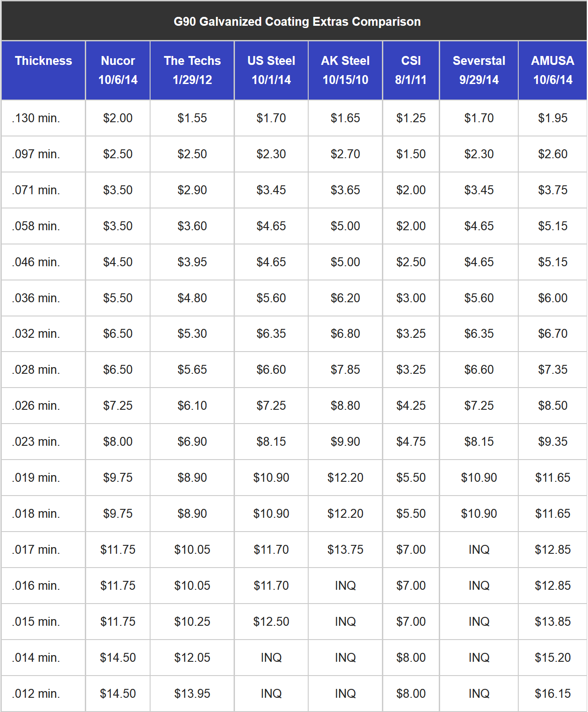Click AK Steel's $13.75 price cell
588x712 pixels.
pos(345,550)
